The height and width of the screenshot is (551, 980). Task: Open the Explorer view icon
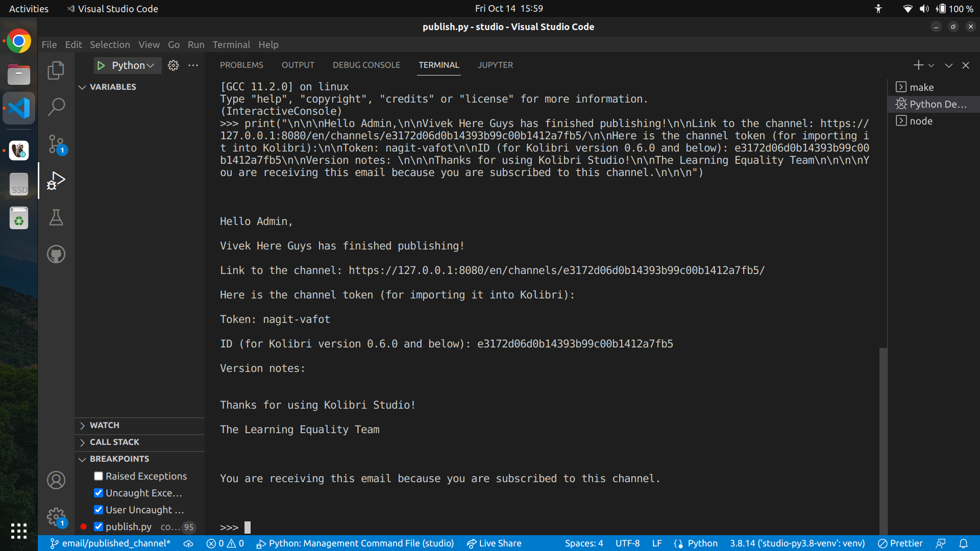tap(56, 70)
